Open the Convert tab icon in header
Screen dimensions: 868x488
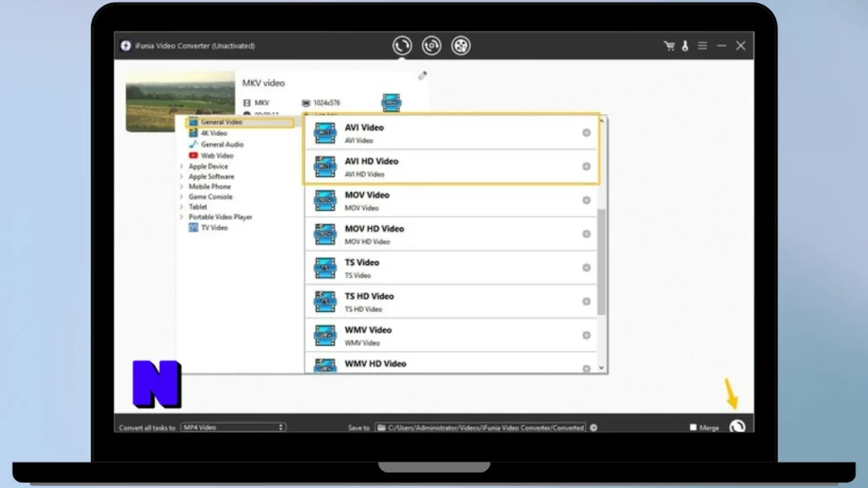403,46
